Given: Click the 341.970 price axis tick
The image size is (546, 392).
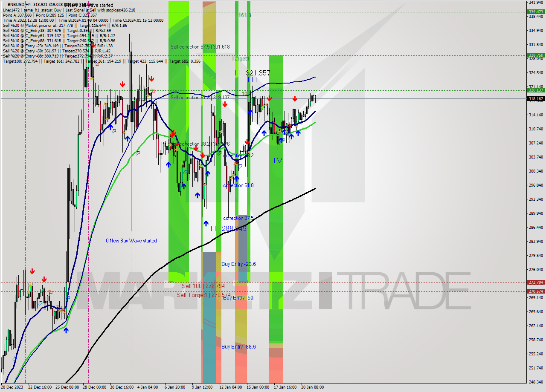Looking at the screenshot, I should click(535, 3).
